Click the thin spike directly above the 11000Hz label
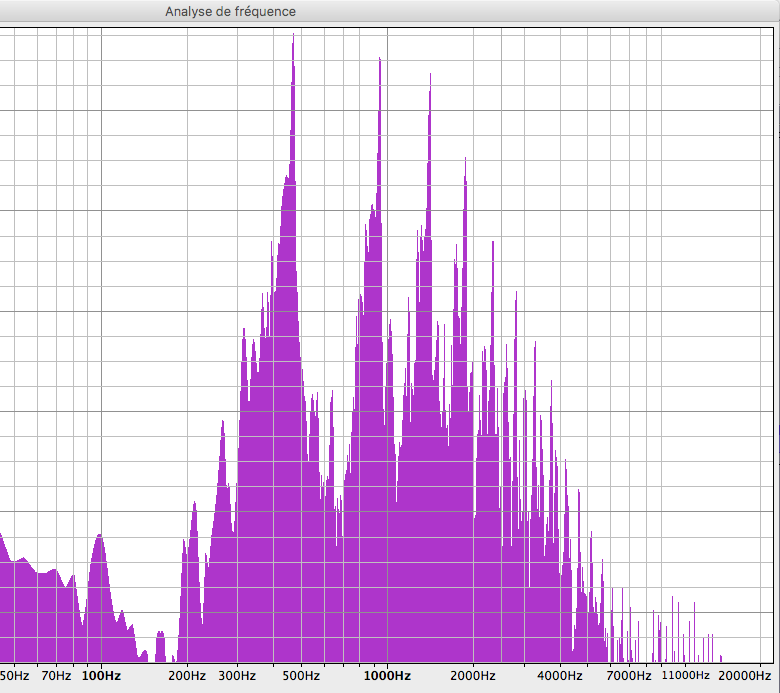780x693 pixels. point(684,647)
